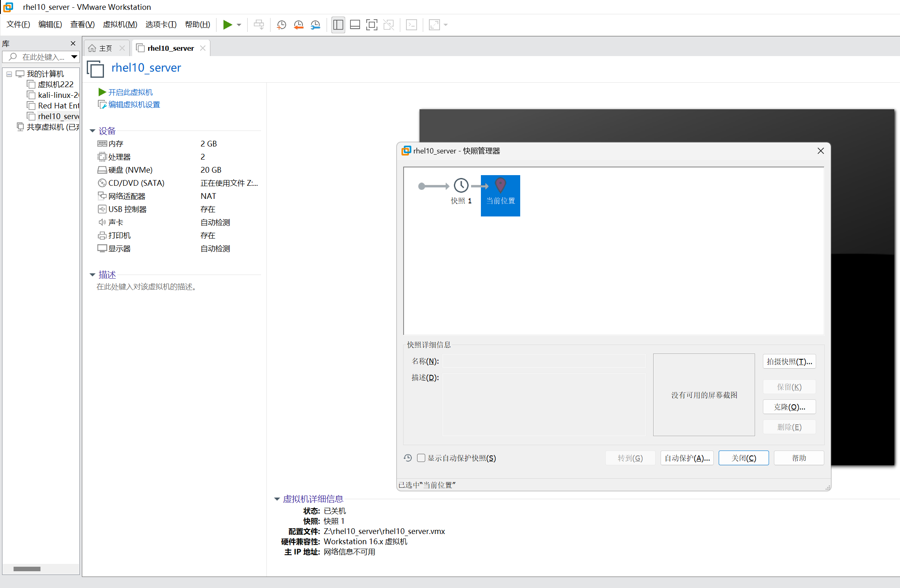Image resolution: width=900 pixels, height=588 pixels.
Task: Toggle the library sidebar view icon
Action: [x=338, y=25]
